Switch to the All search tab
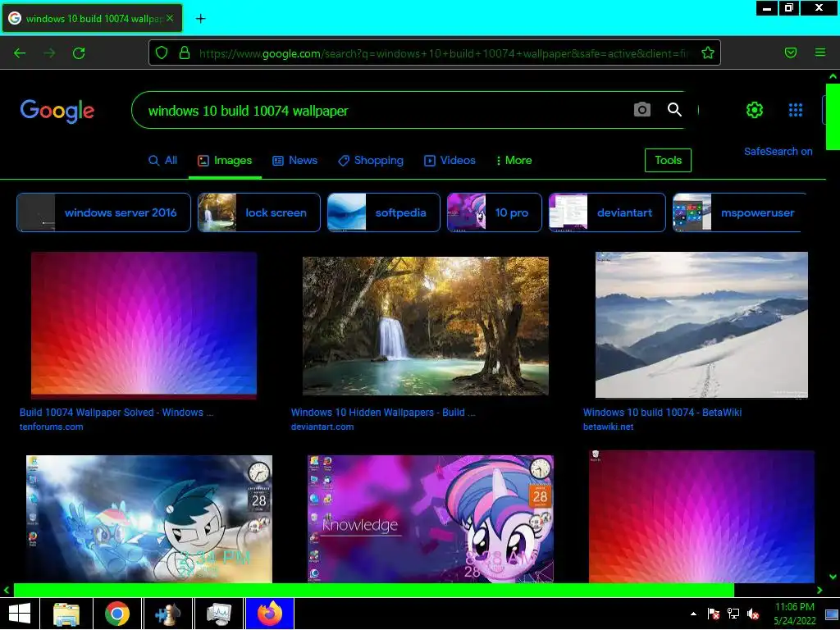The width and height of the screenshot is (840, 630). (163, 160)
